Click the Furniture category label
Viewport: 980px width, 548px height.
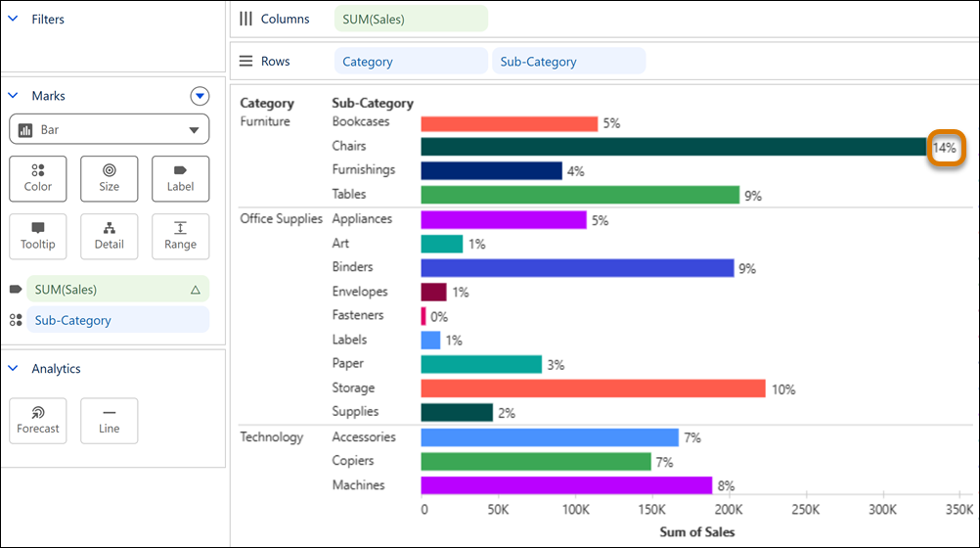pyautogui.click(x=265, y=121)
